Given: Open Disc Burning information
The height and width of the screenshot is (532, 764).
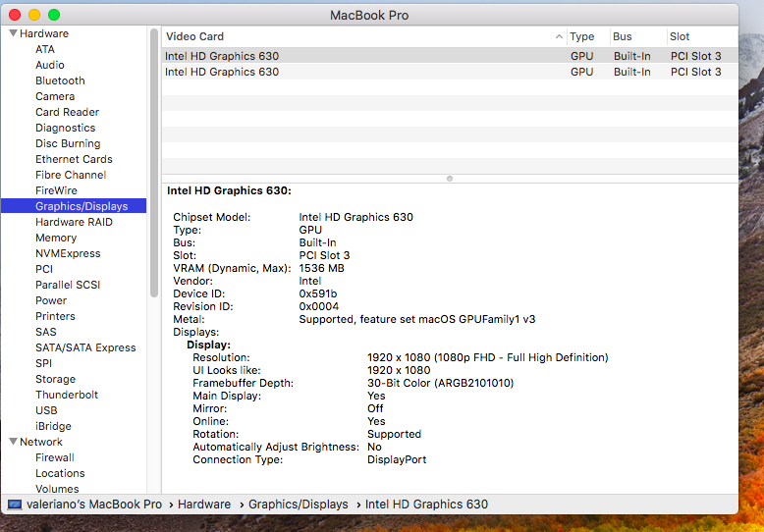Looking at the screenshot, I should [68, 143].
